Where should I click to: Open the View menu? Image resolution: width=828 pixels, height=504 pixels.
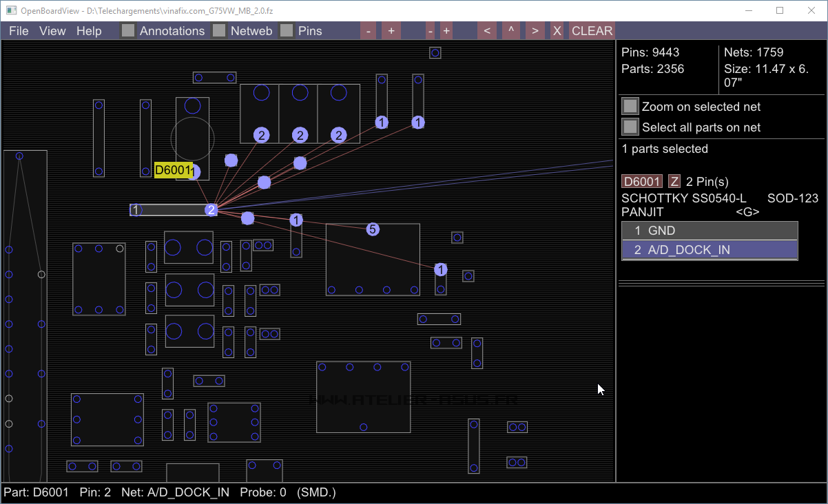tap(52, 31)
